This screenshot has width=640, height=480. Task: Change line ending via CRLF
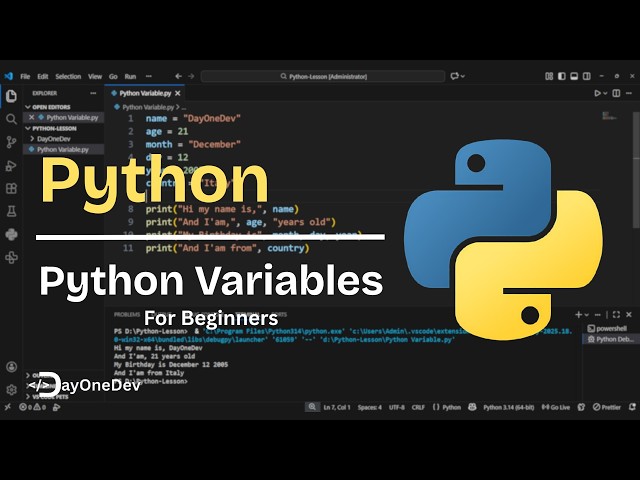click(x=418, y=407)
